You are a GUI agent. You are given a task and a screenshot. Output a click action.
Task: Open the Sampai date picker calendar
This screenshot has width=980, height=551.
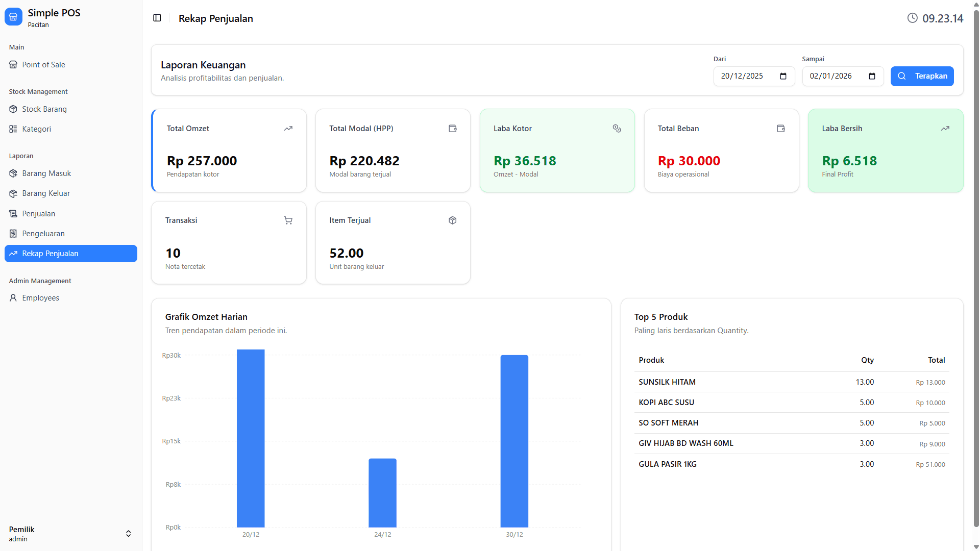tap(872, 77)
